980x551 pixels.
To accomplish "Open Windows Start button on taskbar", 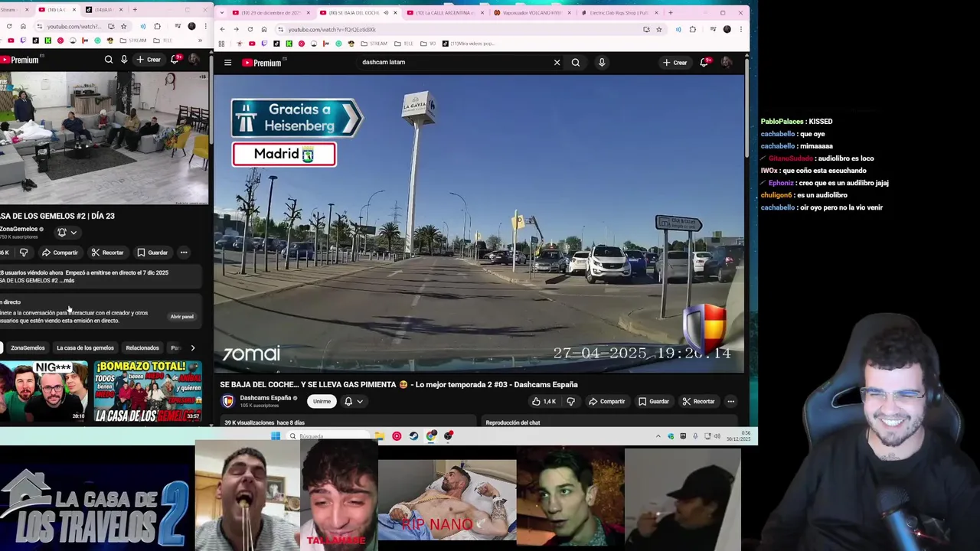I will (276, 436).
